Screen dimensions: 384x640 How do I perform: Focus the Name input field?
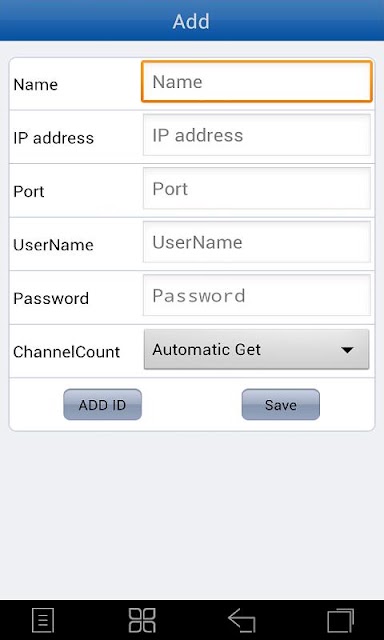(257, 81)
